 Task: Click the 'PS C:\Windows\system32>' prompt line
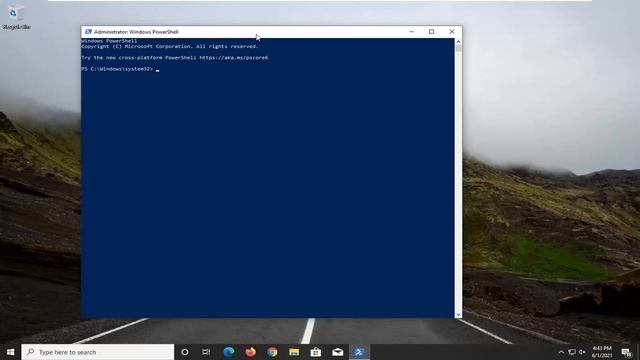117,69
